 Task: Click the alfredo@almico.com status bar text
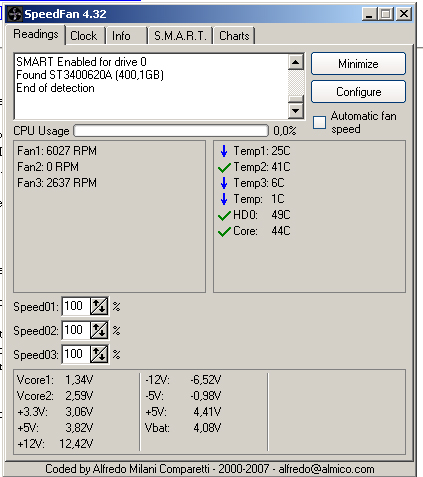(326, 469)
